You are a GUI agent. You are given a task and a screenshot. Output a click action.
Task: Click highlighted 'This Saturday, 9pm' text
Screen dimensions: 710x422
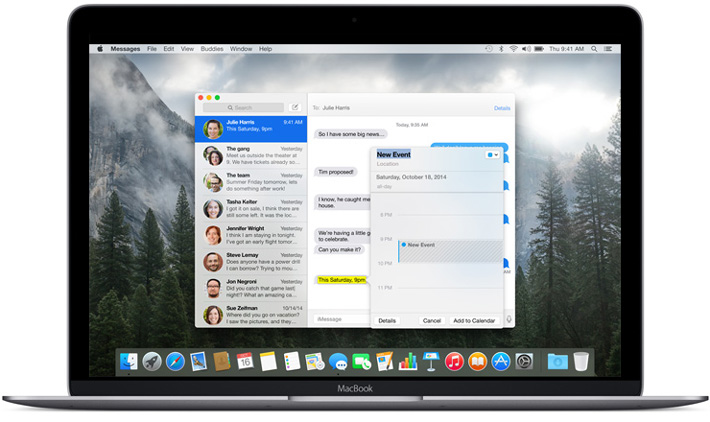point(341,280)
